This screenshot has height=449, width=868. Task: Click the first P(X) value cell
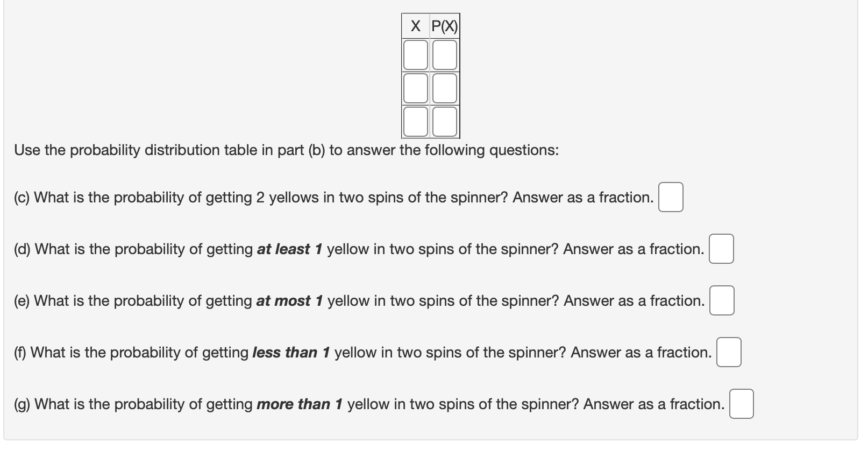(x=444, y=54)
